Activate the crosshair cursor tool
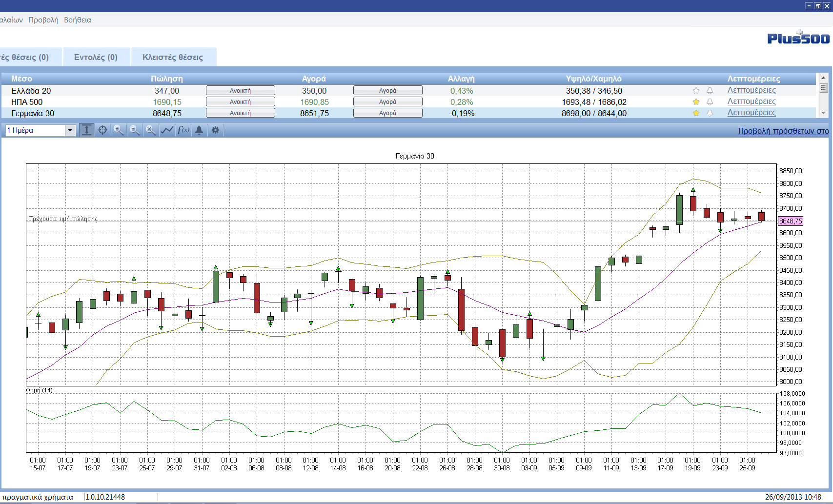 [x=102, y=130]
